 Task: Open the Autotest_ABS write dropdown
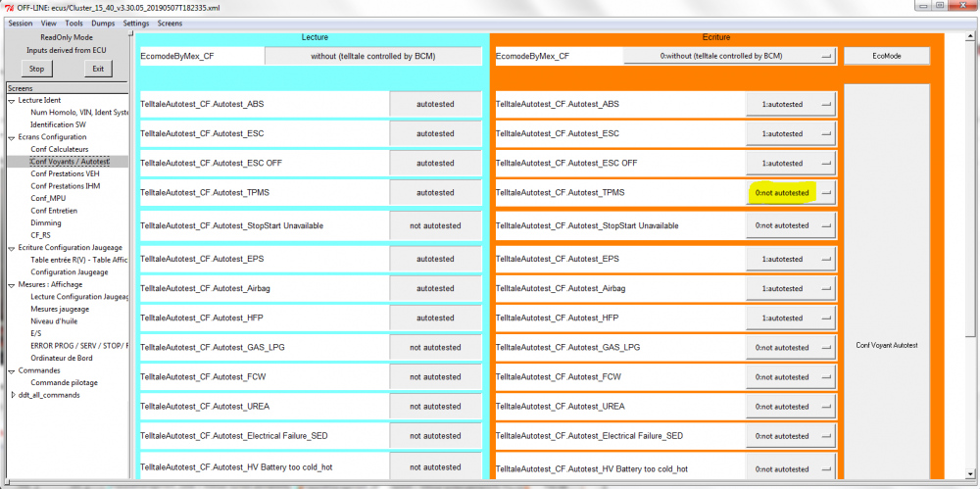tap(791, 104)
